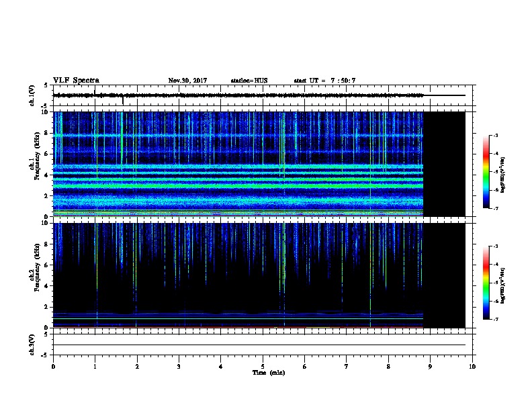The height and width of the screenshot is (411, 532).
Task: Click the "4" tick label on the time axis
Action: [x=221, y=367]
